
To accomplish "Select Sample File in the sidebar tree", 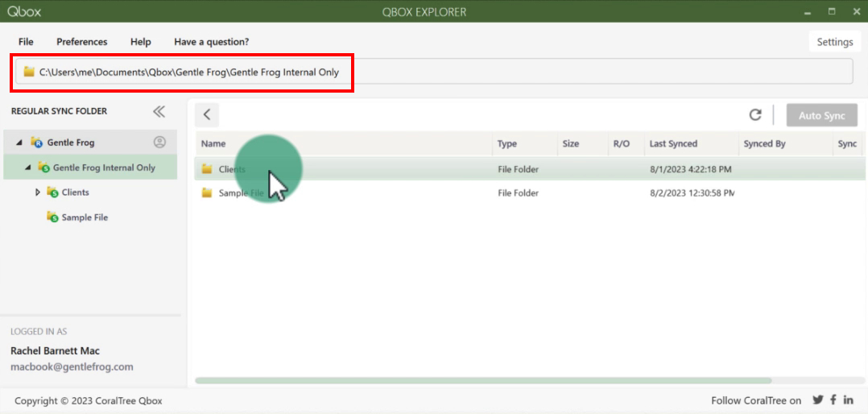I will (x=85, y=217).
